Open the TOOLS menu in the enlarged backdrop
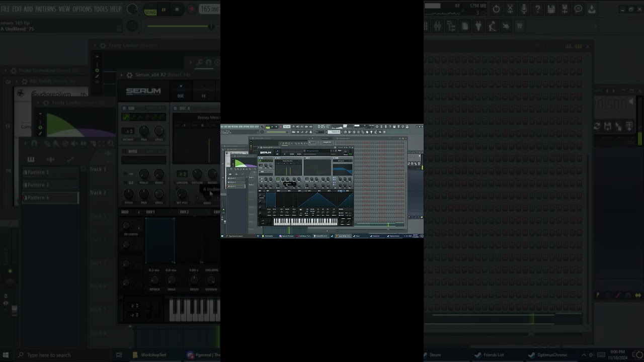 click(101, 9)
